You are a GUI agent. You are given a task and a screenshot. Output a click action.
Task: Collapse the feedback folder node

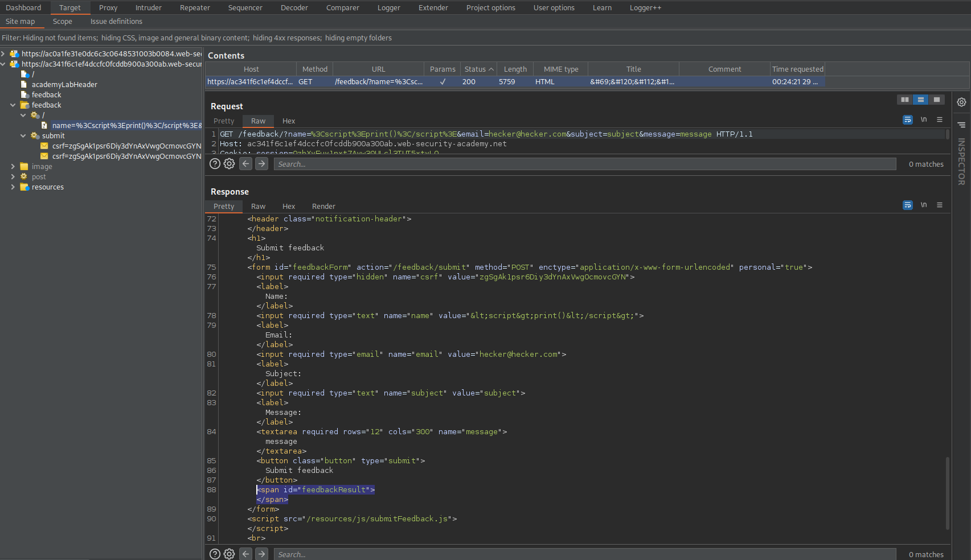click(x=13, y=105)
